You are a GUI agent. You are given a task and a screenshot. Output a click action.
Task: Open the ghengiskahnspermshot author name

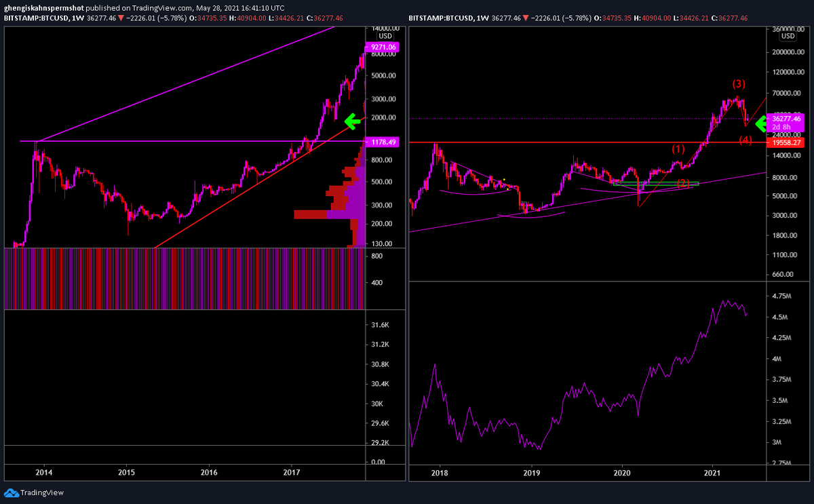pyautogui.click(x=43, y=7)
